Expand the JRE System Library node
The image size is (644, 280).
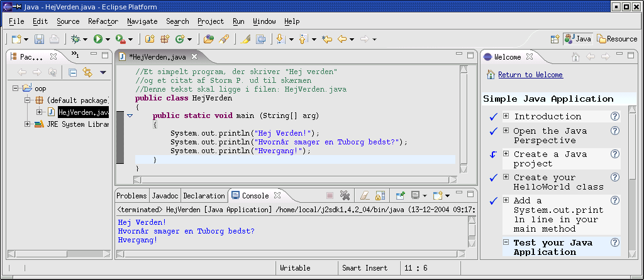pos(28,124)
